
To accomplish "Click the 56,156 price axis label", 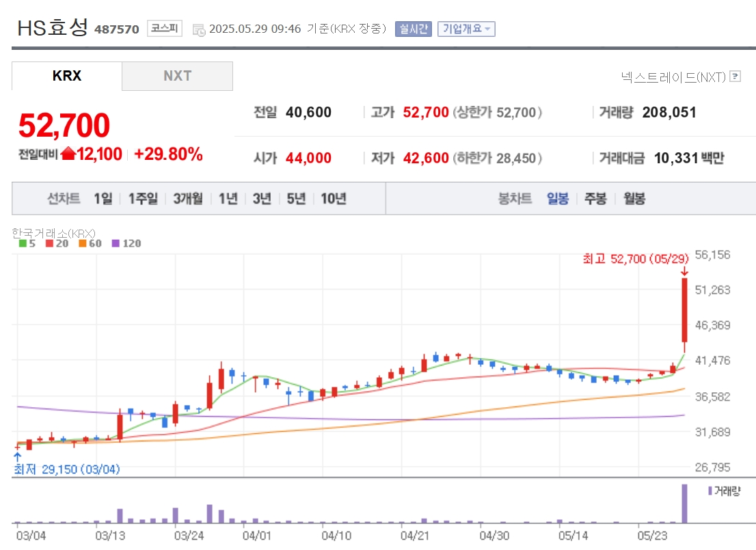I will pyautogui.click(x=713, y=255).
